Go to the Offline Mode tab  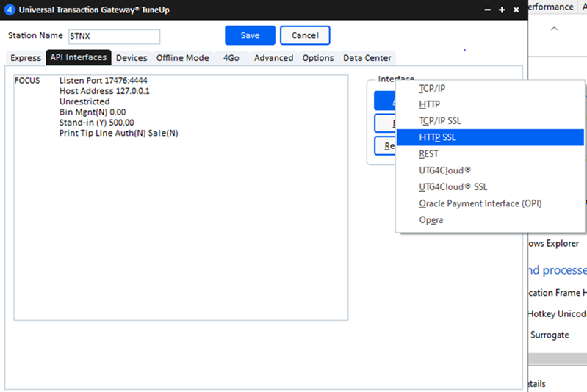coord(183,58)
